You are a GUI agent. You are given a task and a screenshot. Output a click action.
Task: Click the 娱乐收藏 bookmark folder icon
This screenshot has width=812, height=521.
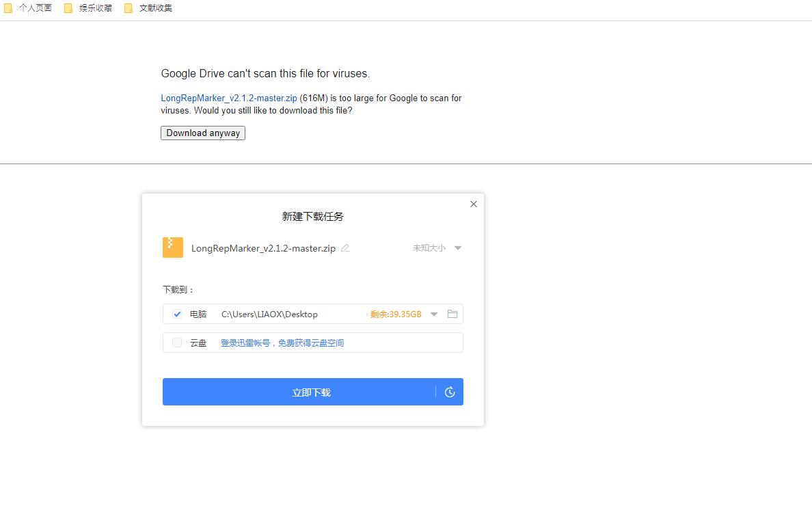pos(68,8)
